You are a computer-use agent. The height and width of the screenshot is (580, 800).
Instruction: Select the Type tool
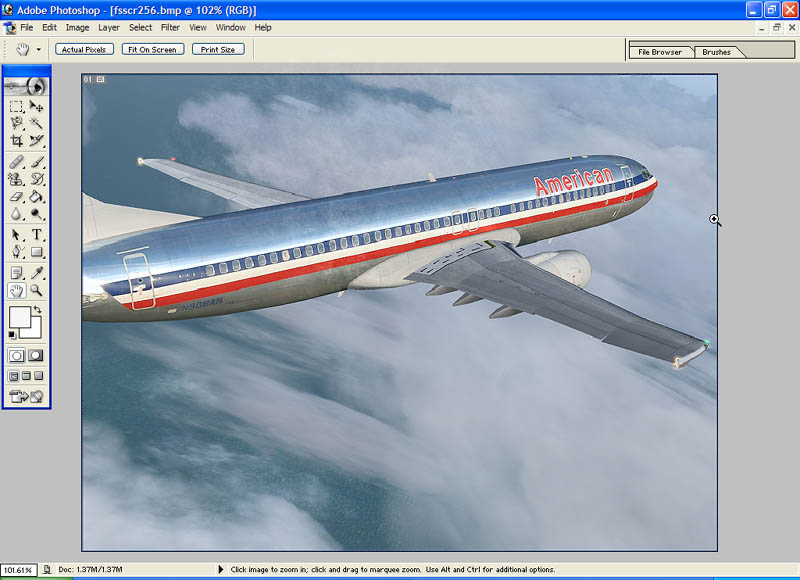37,235
